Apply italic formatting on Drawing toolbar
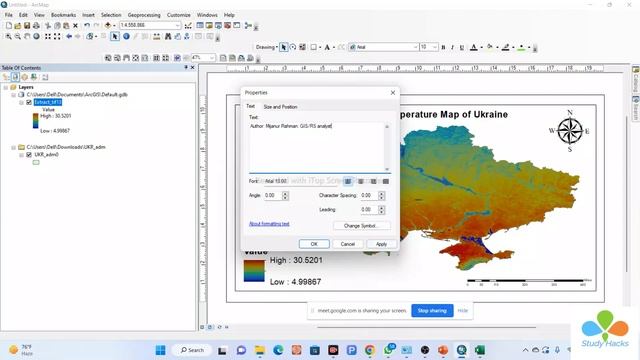This screenshot has height=360, width=640. [452, 47]
